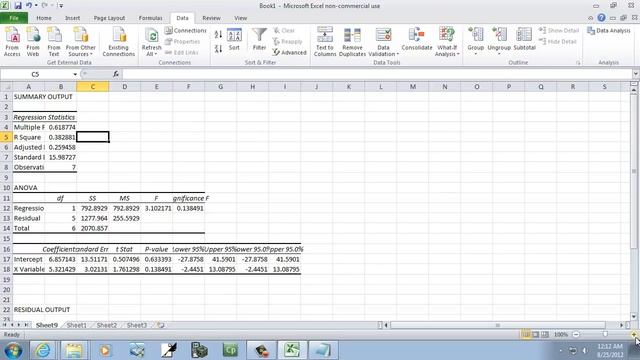Switch to Normal view

[526, 335]
